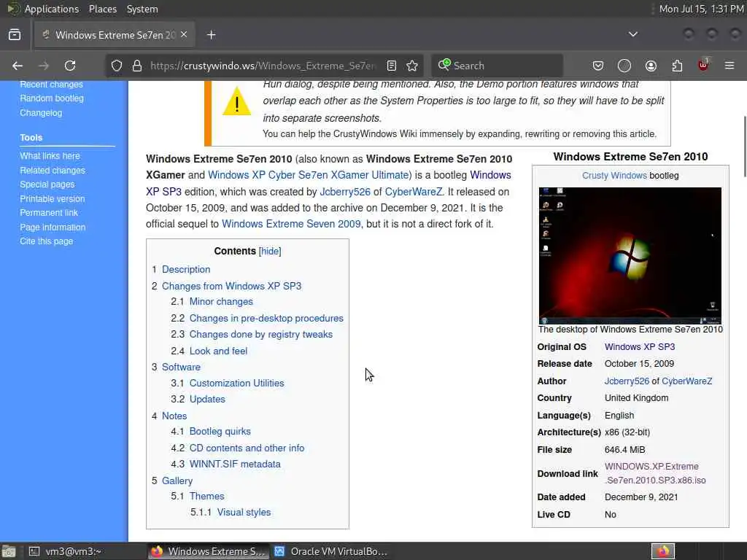Open Special pages link
Screen dimensions: 747x560
pos(47,184)
